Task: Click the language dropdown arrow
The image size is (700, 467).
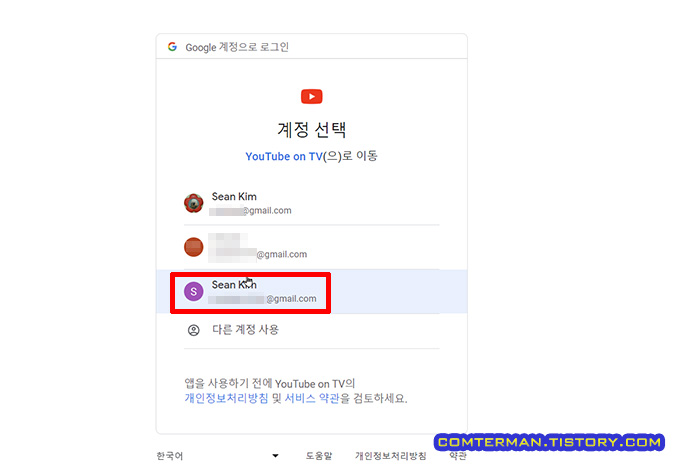Action: (275, 456)
